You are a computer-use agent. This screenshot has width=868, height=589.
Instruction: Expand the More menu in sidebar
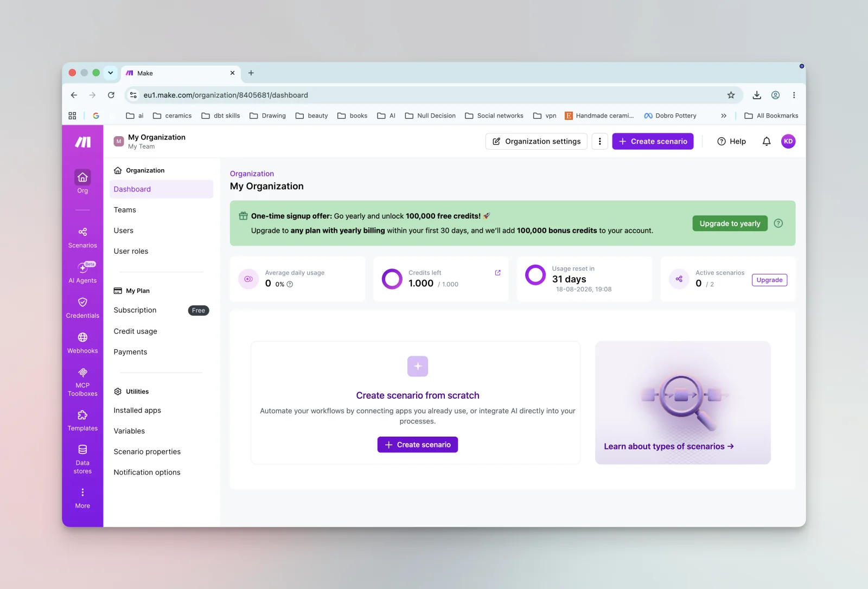(x=82, y=498)
